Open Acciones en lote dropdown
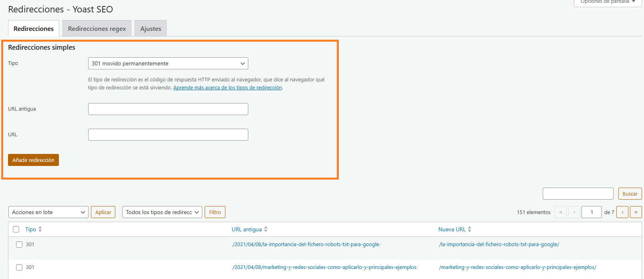 tap(48, 212)
